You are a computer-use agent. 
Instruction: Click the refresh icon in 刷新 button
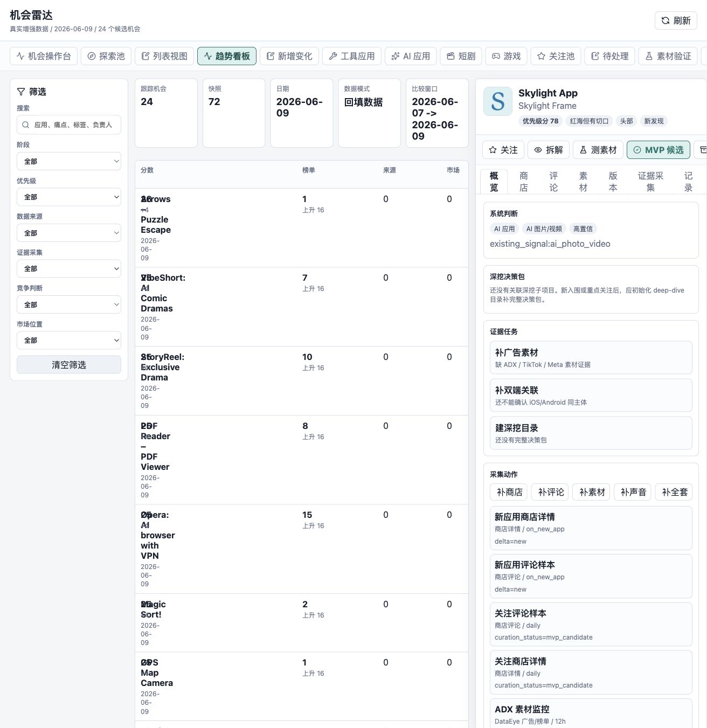tap(666, 20)
